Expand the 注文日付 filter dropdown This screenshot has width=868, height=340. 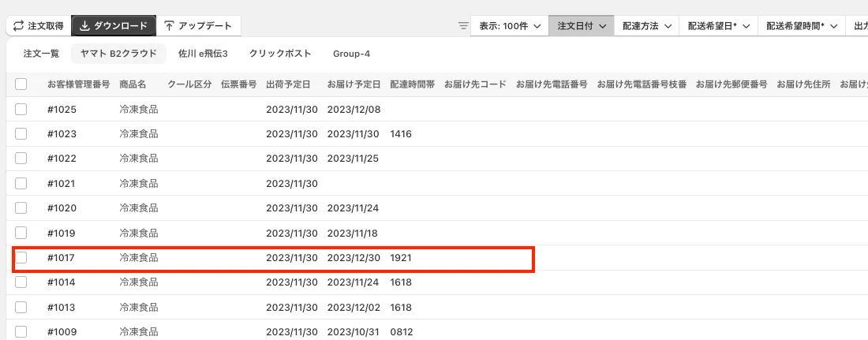tap(582, 26)
